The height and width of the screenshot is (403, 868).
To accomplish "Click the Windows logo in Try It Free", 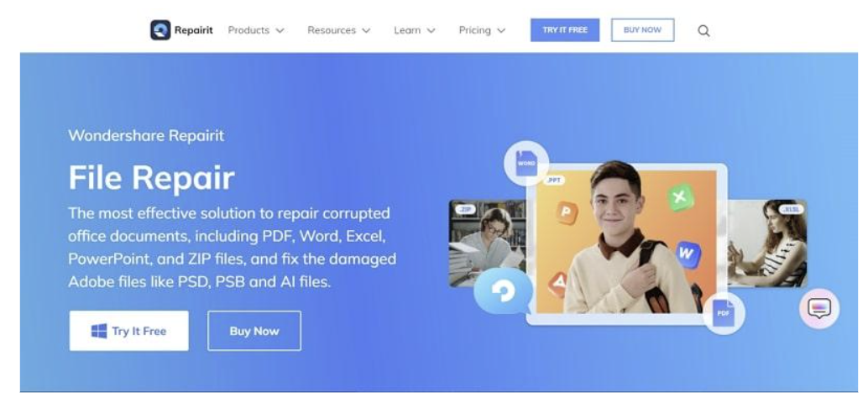I will tap(99, 331).
